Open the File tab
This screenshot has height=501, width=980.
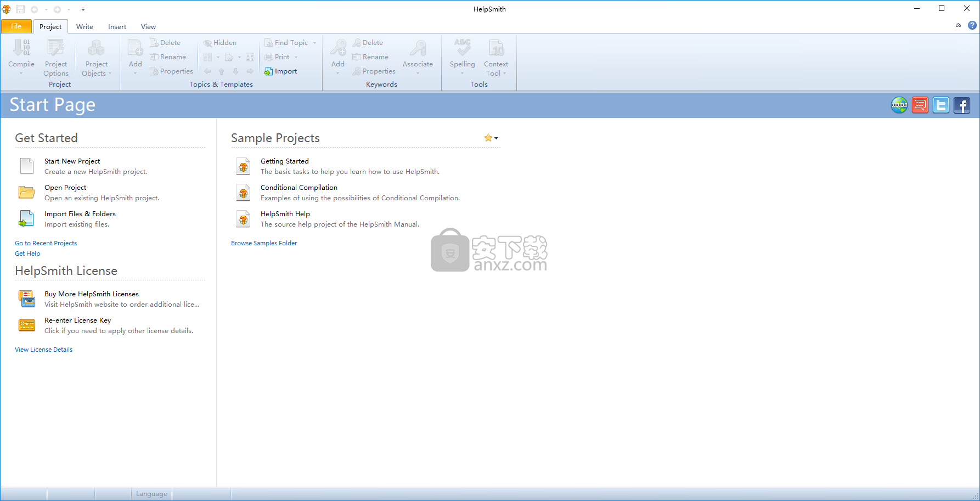[16, 26]
